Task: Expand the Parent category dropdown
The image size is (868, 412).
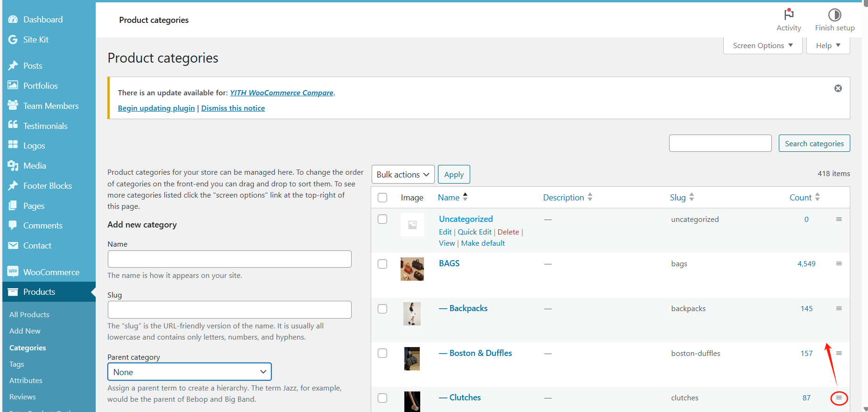Action: tap(189, 372)
